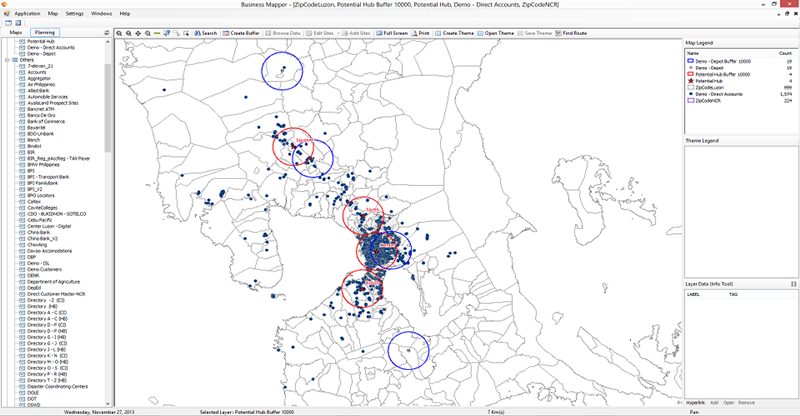Click the Open hyperlink button

click(x=729, y=403)
